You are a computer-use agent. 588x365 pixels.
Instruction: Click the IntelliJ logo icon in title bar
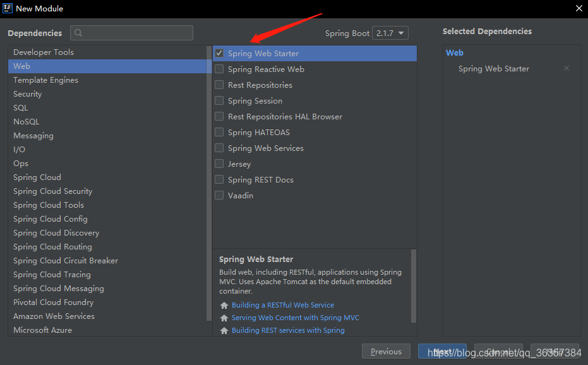(x=7, y=8)
